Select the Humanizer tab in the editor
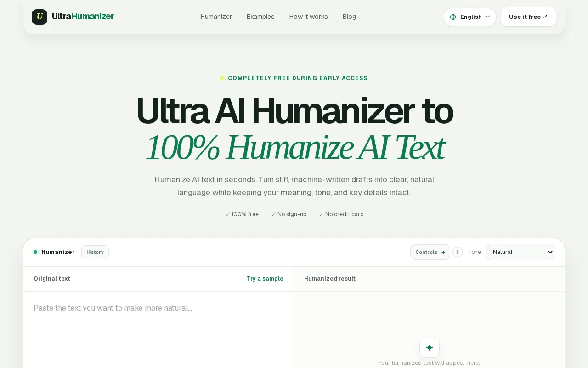 [x=58, y=252]
